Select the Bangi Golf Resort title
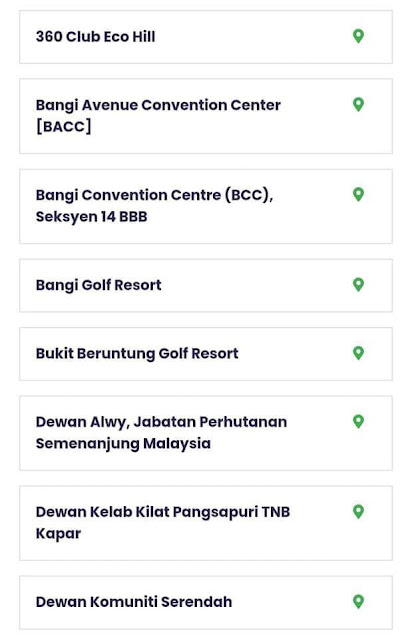The height and width of the screenshot is (639, 414). click(x=99, y=285)
